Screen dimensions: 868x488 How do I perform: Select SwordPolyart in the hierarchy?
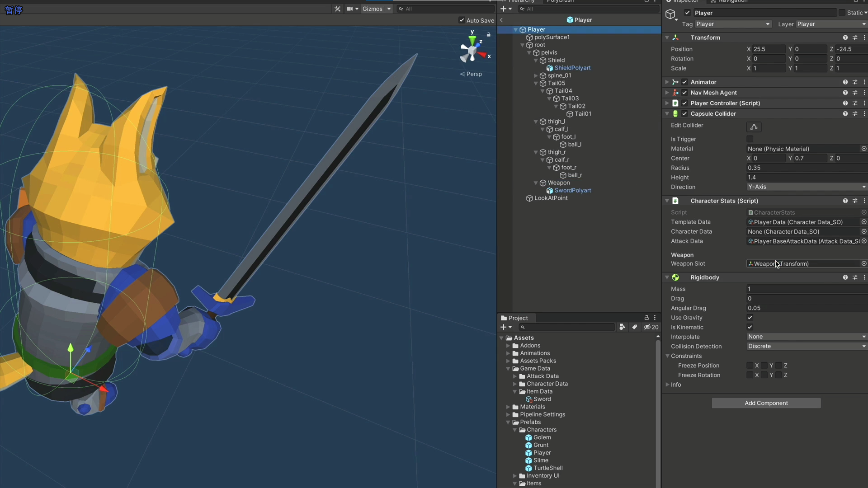(x=572, y=190)
